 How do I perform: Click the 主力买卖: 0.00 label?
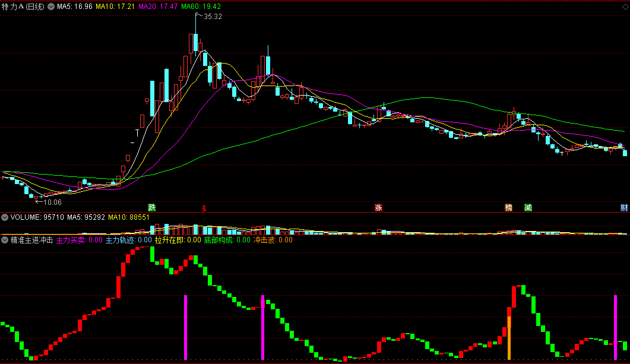click(x=79, y=240)
